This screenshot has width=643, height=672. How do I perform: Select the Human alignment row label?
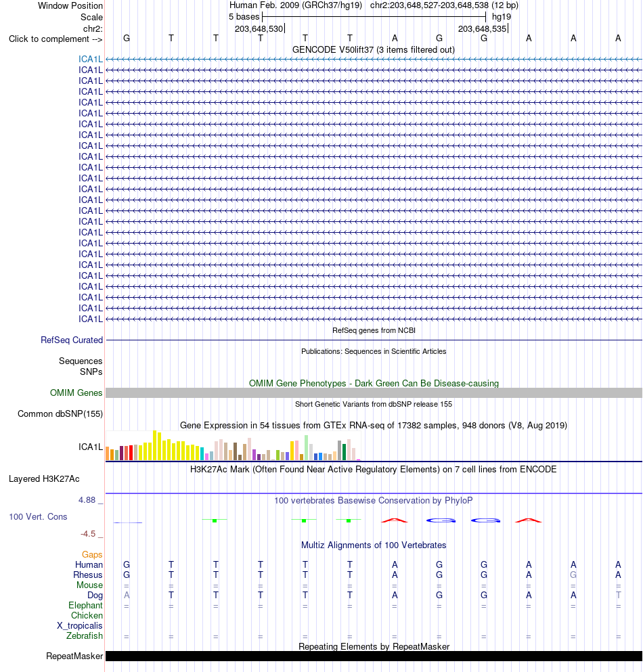[x=89, y=565]
